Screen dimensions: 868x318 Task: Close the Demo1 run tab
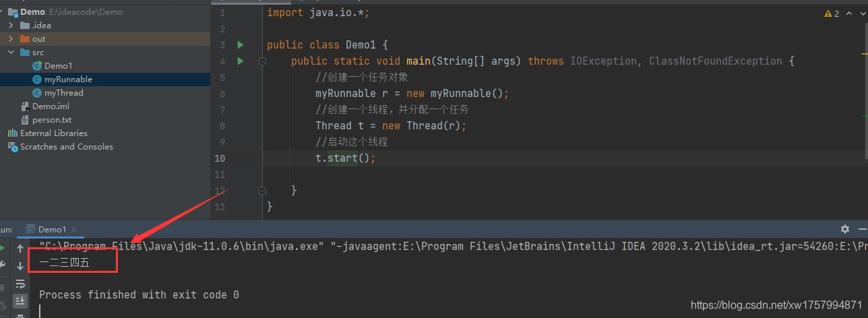[74, 230]
